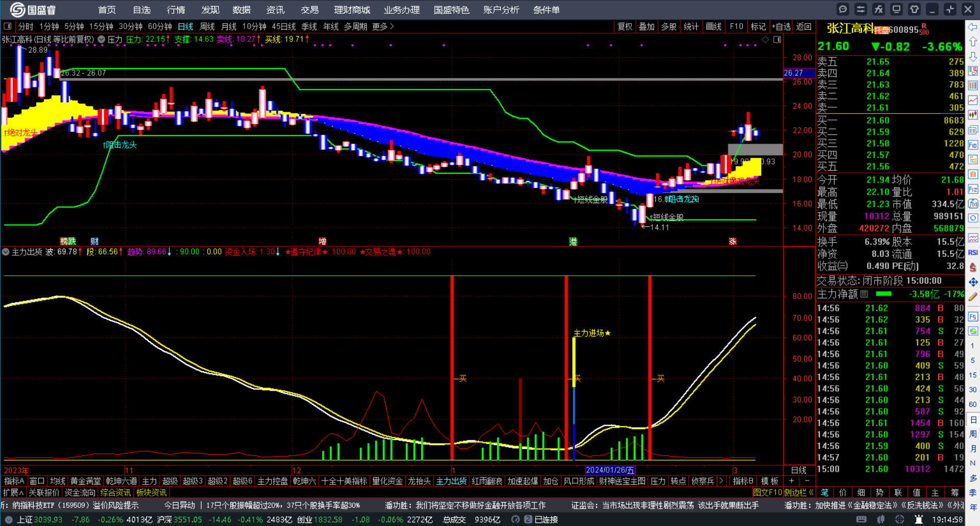Open the 指标A indicator list
Image resolution: width=980 pixels, height=526 pixels.
coord(14,481)
